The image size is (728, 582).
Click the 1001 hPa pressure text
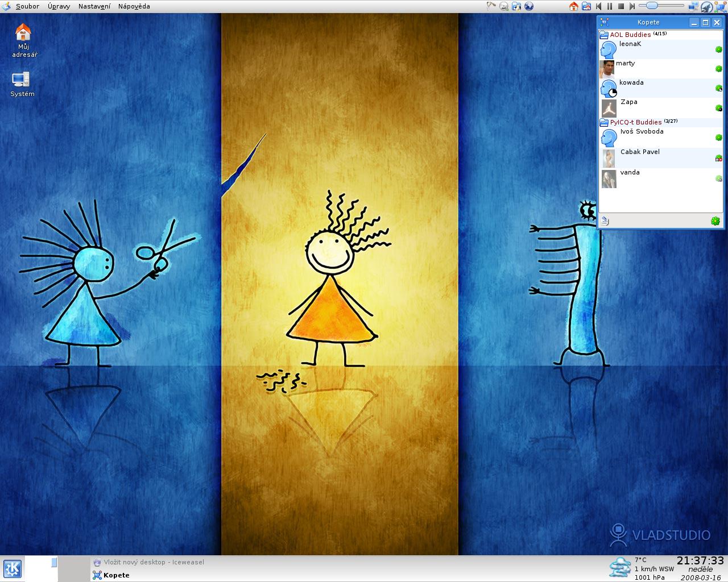click(650, 577)
